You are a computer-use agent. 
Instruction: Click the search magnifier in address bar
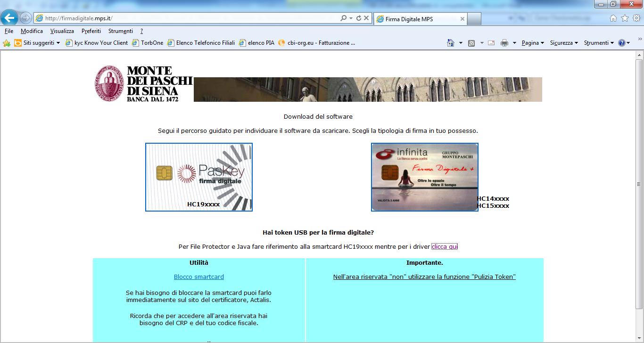click(343, 18)
